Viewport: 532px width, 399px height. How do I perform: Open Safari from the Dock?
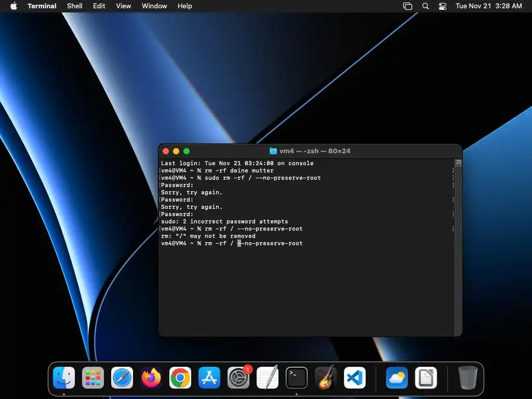point(122,378)
